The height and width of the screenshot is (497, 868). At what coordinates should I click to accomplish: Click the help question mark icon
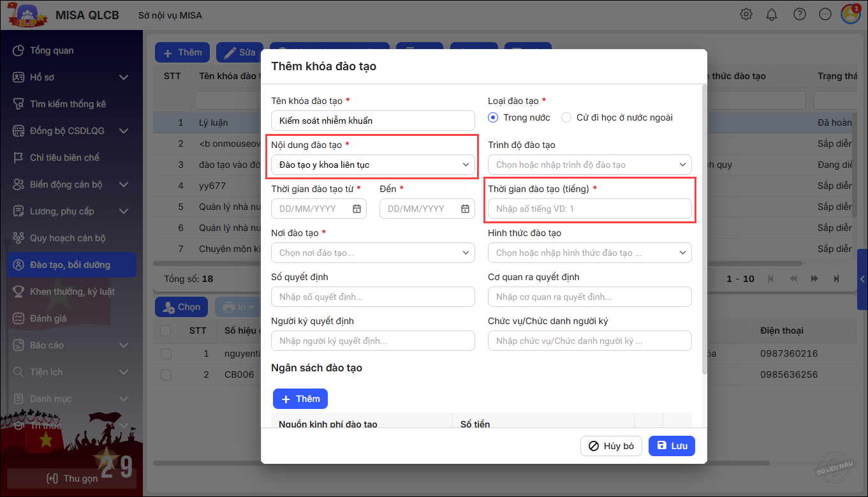(799, 15)
